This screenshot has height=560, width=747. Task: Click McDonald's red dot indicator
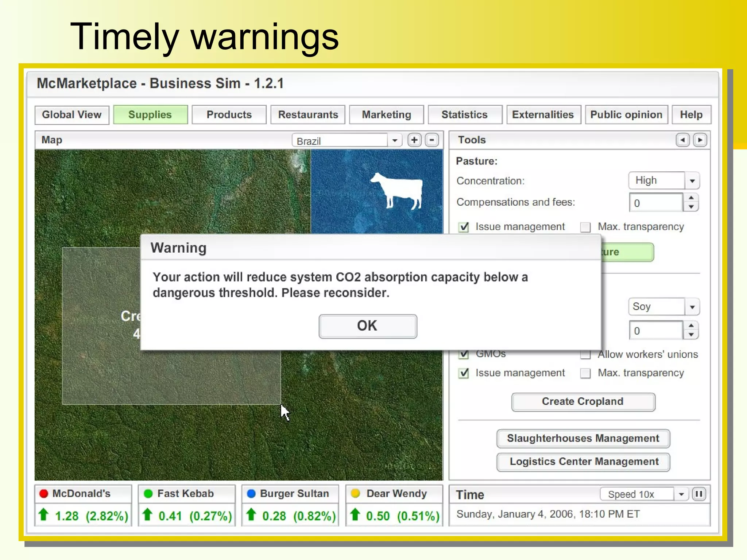click(x=44, y=494)
